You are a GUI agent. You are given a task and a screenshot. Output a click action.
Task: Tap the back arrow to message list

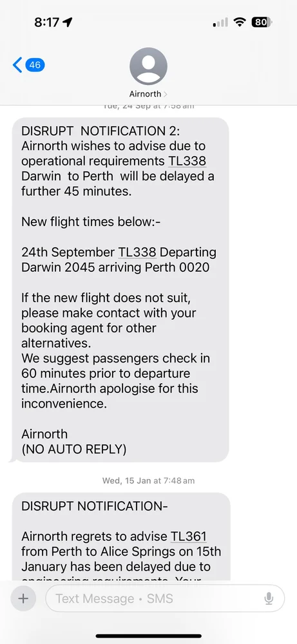pos(17,65)
